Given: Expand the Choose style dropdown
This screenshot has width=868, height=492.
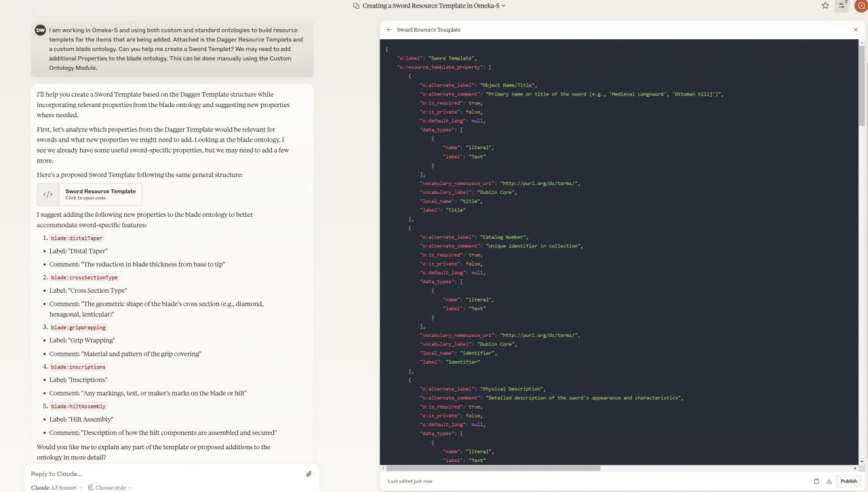Looking at the screenshot, I should point(110,487).
